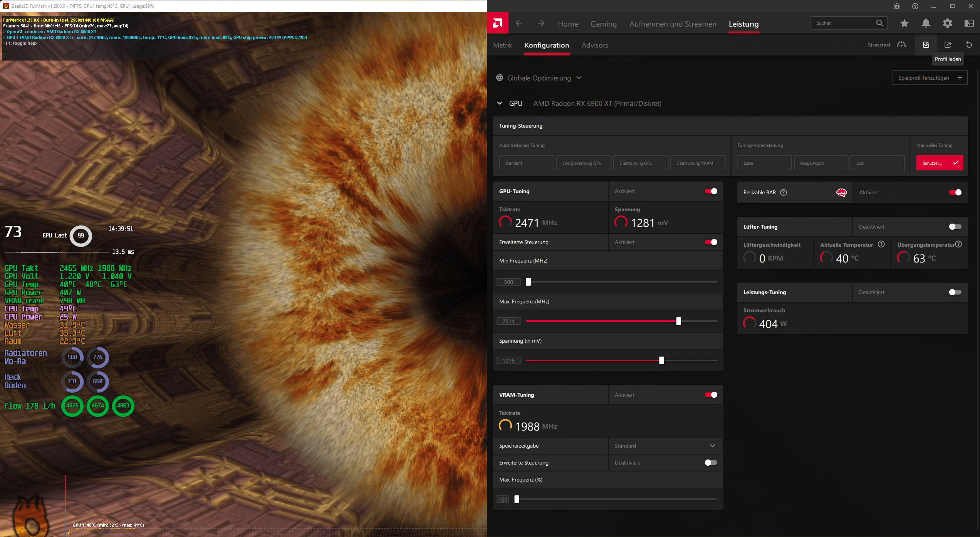Click the Max Frequenz 2514 value field
This screenshot has width=980, height=537.
pos(508,321)
